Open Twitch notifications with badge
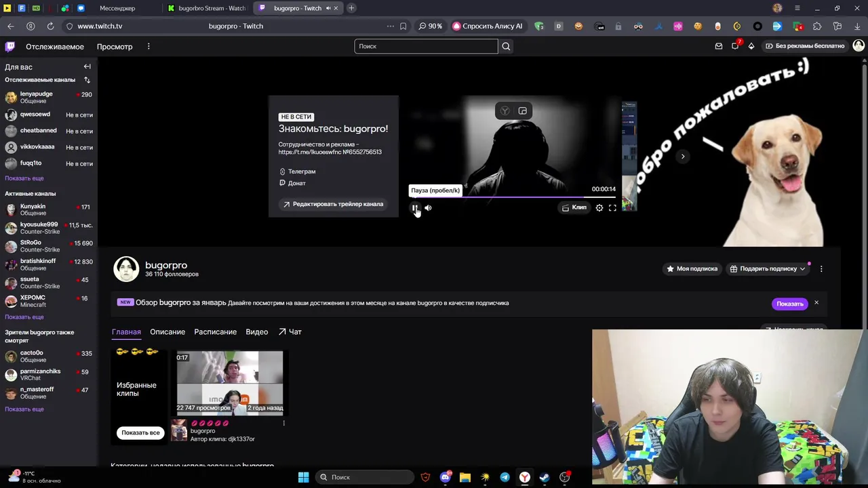 click(x=735, y=46)
